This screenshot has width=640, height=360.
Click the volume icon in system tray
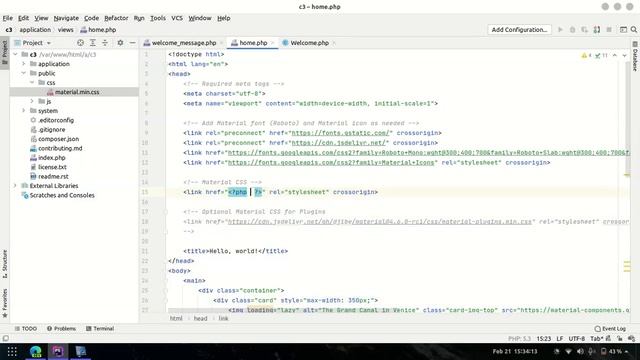click(x=580, y=351)
